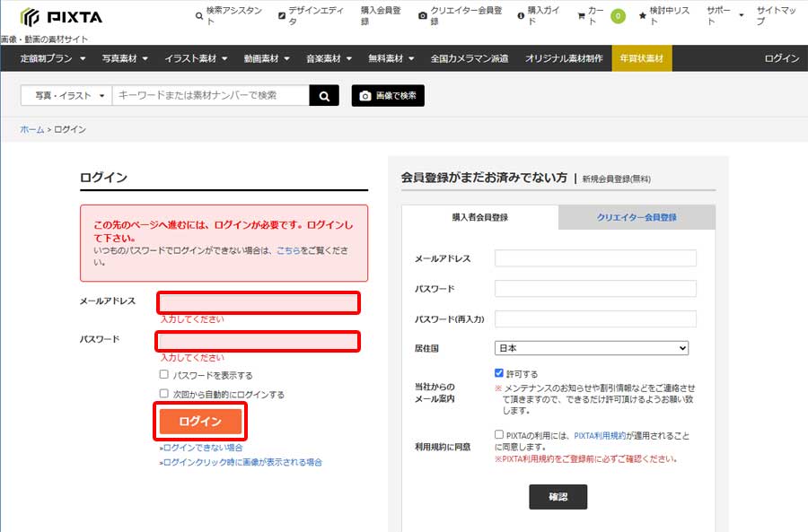The width and height of the screenshot is (808, 532).
Task: Select 年賀状素材 in the navigation menu
Action: click(x=641, y=57)
